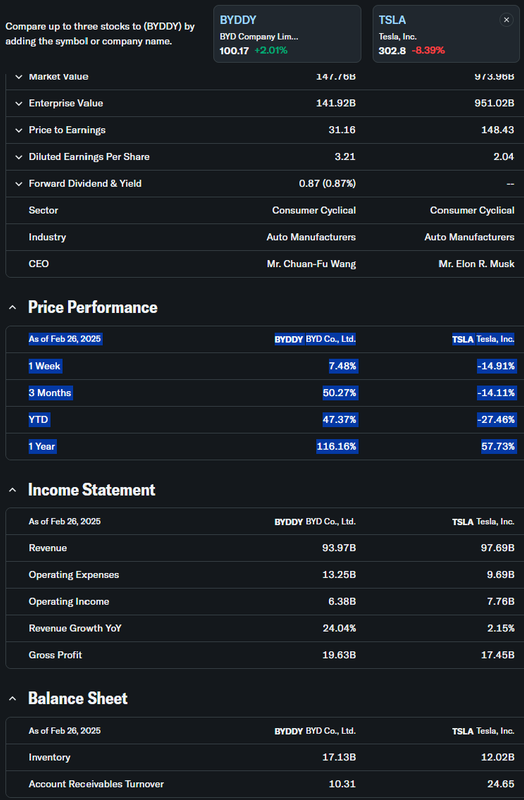This screenshot has width=524, height=800.
Task: Click TSLA inventory 12.02B
Action: click(x=497, y=758)
